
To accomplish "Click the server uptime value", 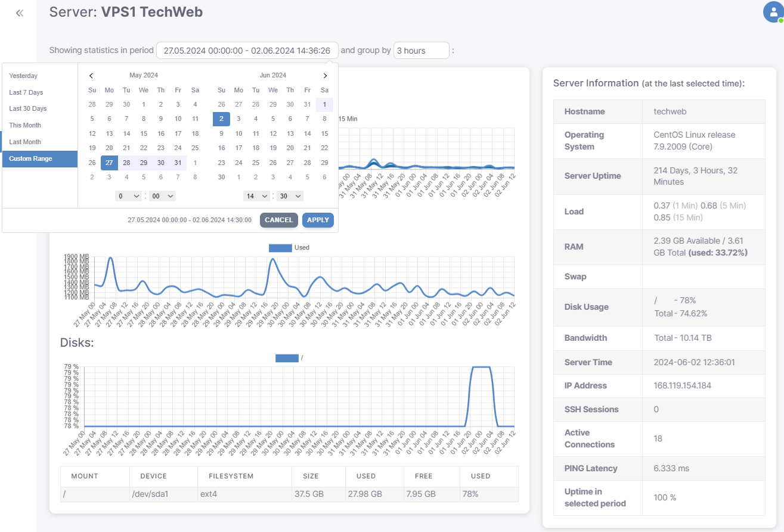I will [696, 176].
